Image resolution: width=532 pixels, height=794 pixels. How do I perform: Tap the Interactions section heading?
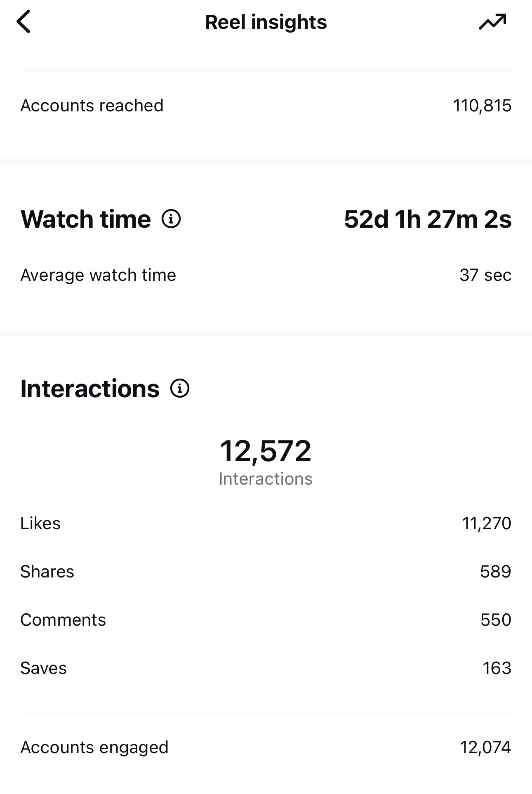click(90, 389)
